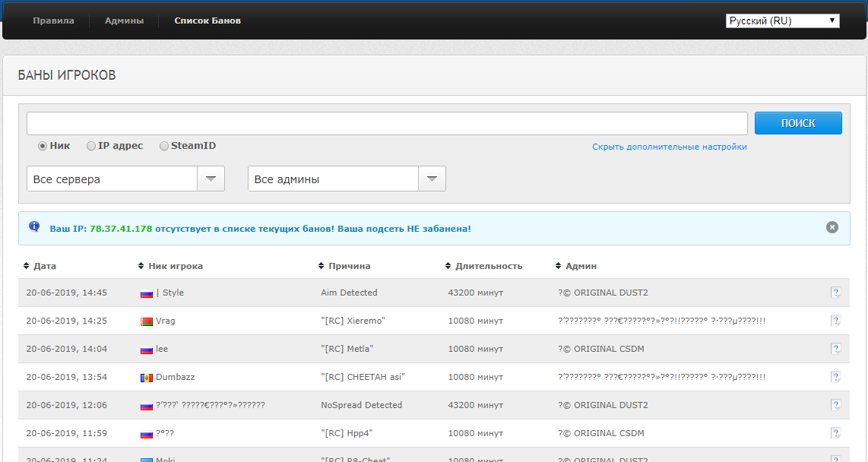868x462 pixels.
Task: Select the Ник radio button
Action: (42, 146)
